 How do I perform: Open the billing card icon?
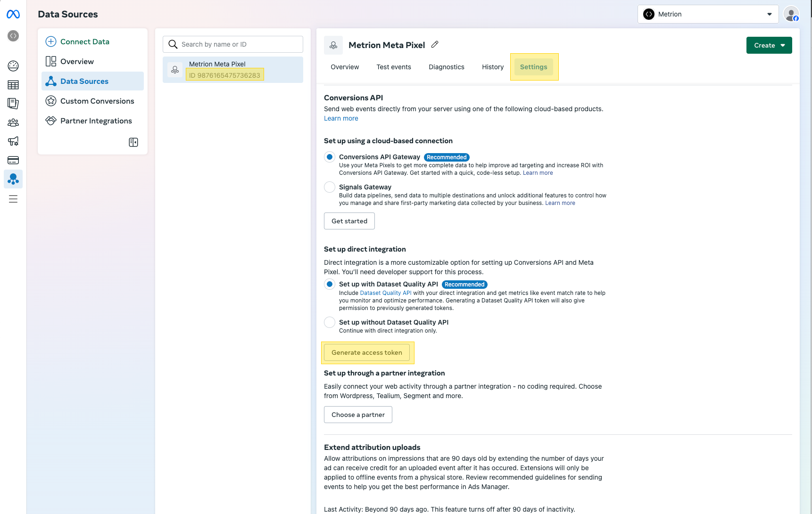13,160
